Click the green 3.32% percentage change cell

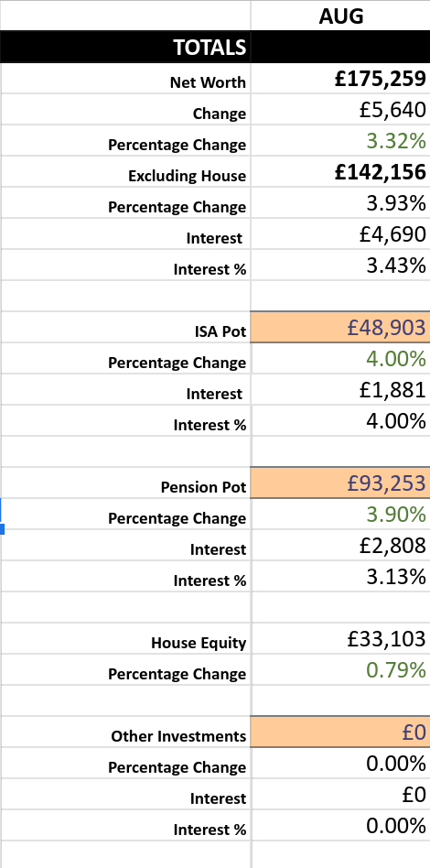pos(340,141)
